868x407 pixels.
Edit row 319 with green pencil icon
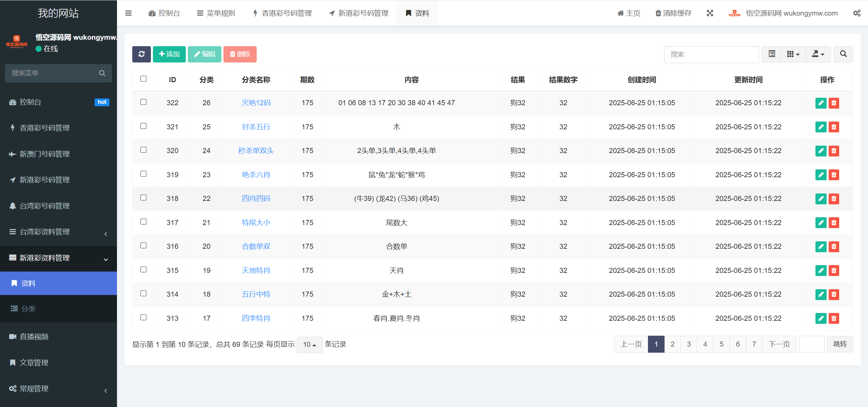[821, 175]
